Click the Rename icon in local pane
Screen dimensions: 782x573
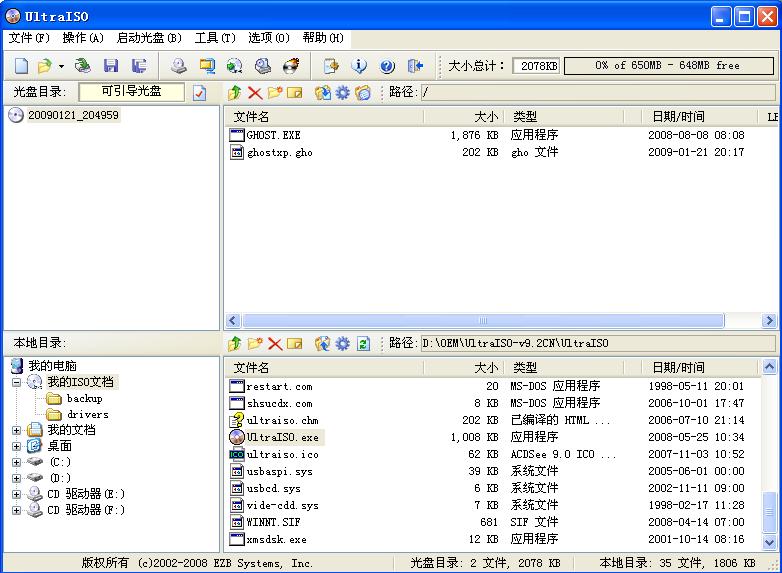click(295, 344)
